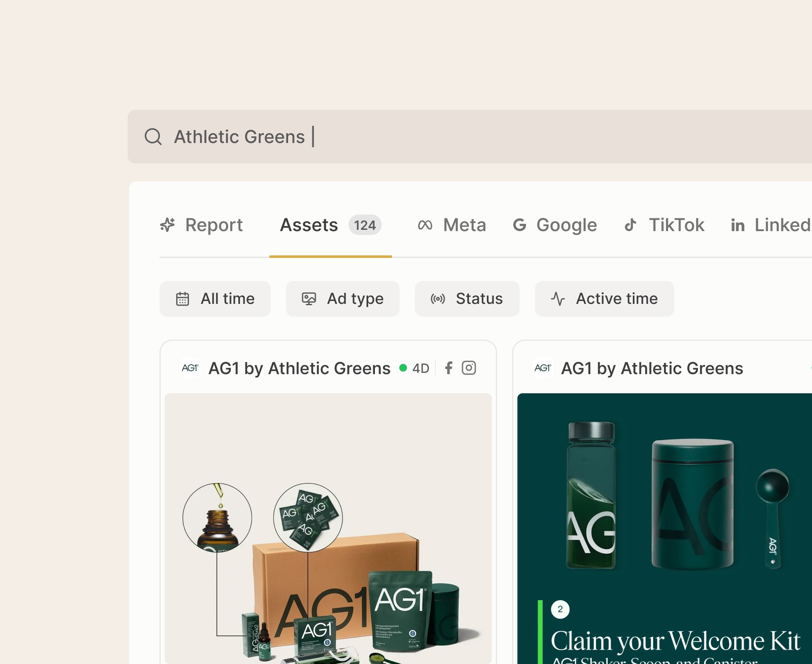Open the LinkedIn tab
The height and width of the screenshot is (664, 812).
(771, 225)
